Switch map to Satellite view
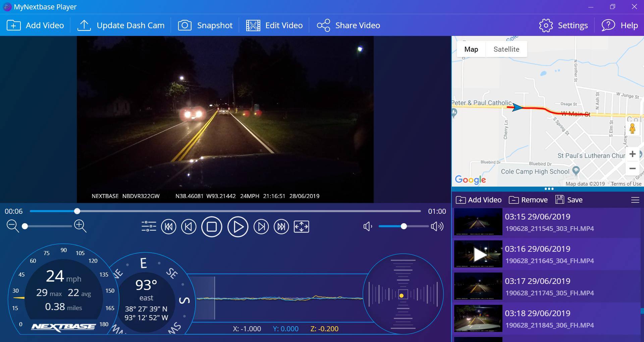Screen dimensions: 644x342 click(x=506, y=49)
